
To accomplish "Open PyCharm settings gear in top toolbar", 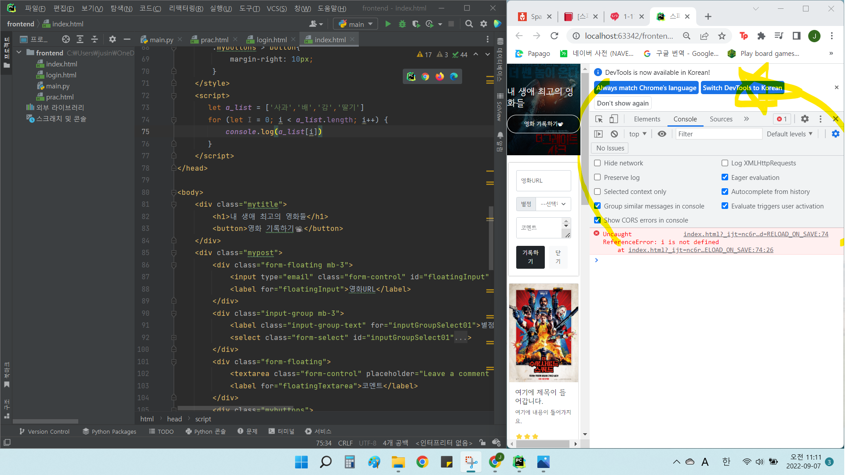I will pos(484,24).
